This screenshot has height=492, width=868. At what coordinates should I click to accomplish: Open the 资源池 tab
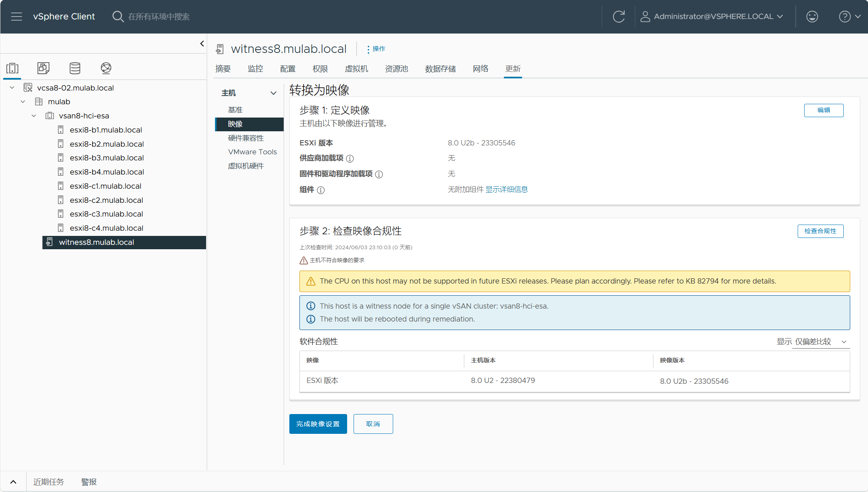click(396, 69)
